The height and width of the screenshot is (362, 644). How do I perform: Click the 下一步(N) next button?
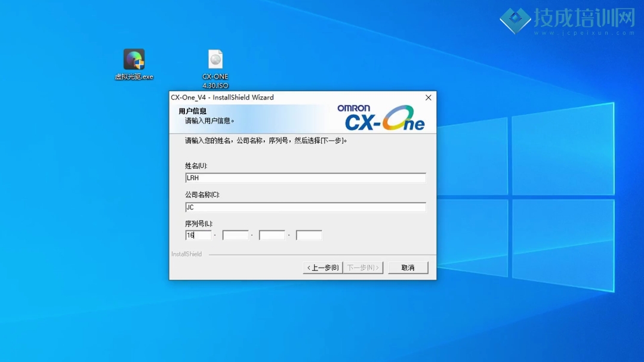point(363,268)
